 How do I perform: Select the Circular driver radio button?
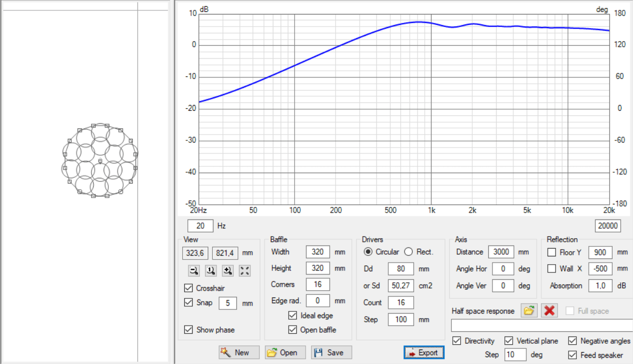[x=368, y=252]
